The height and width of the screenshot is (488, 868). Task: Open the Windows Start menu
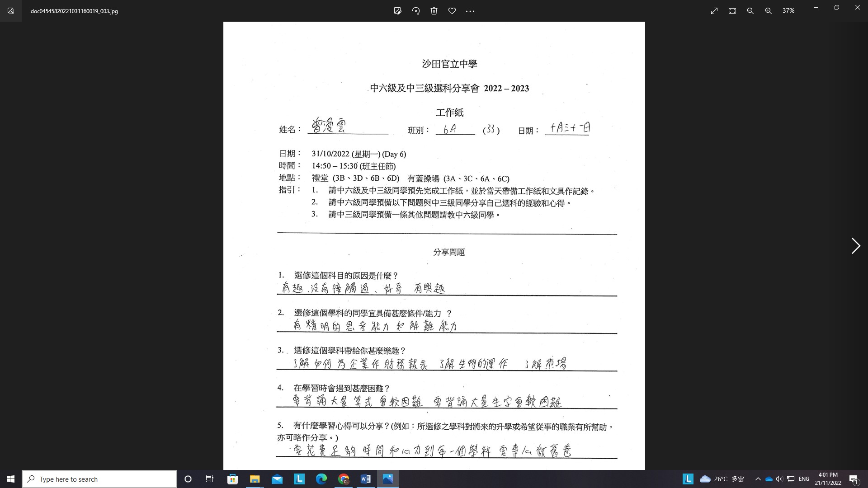coord(11,479)
